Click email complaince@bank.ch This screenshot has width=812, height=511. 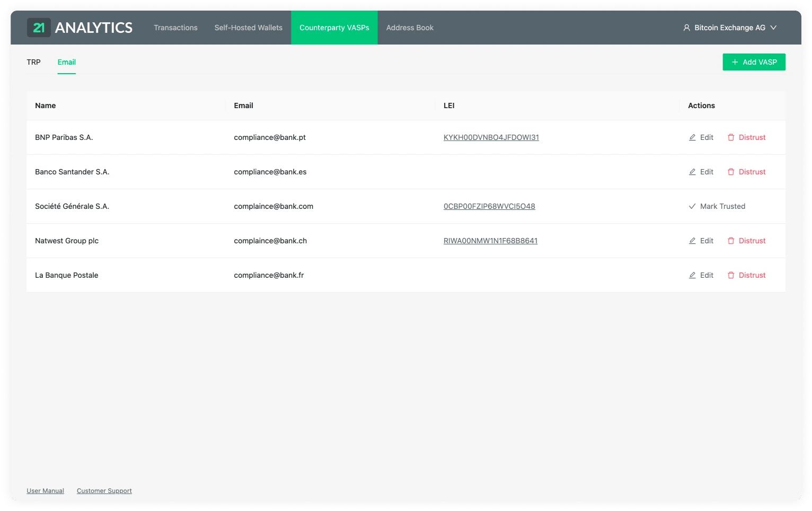coord(270,241)
